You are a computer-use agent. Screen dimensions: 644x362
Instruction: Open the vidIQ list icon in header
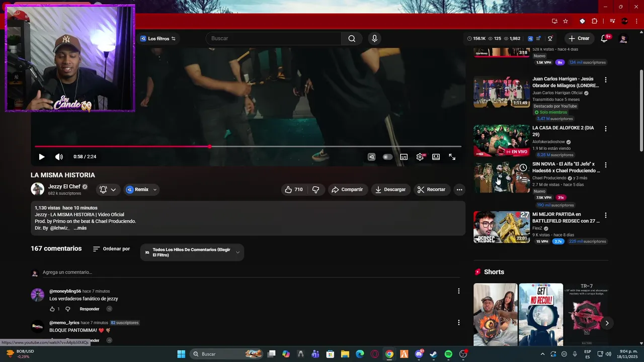tap(538, 39)
